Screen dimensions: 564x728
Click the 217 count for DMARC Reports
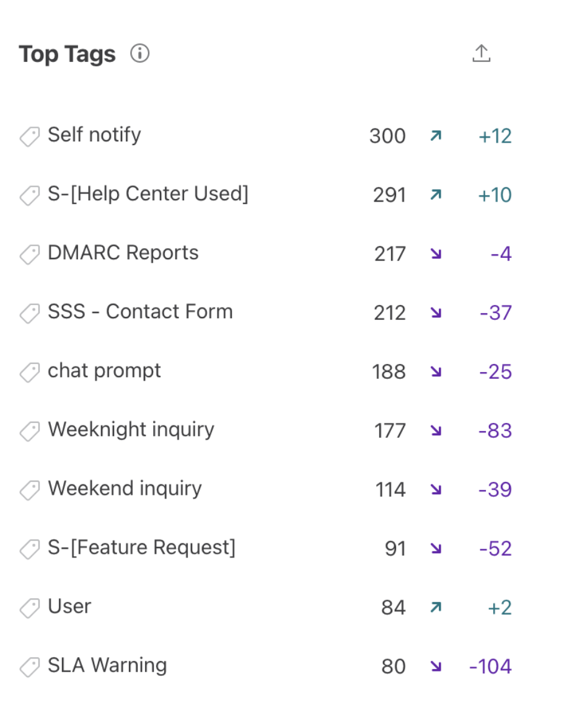[x=390, y=254]
